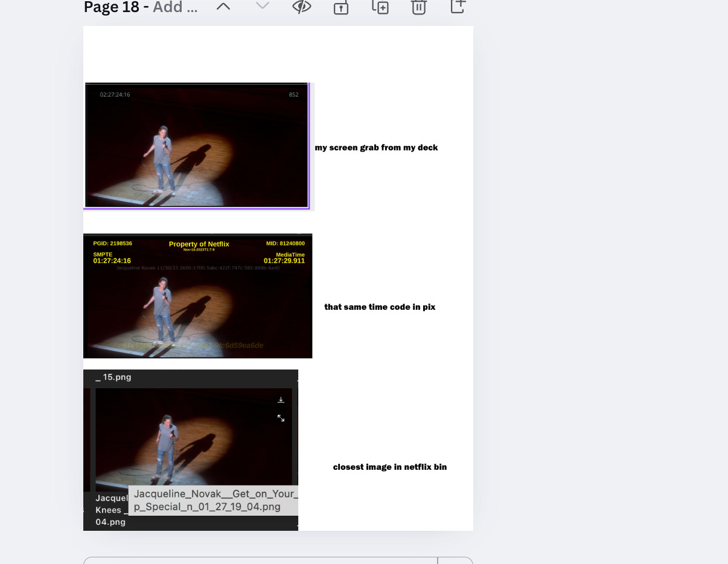Click the expand arrows icon in the bin image
The width and height of the screenshot is (728, 564).
tap(281, 418)
